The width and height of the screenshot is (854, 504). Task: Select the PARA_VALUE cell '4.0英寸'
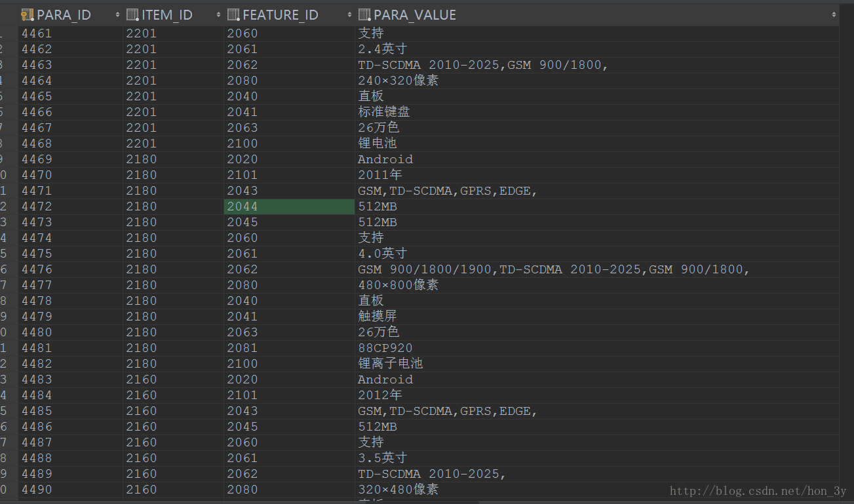pyautogui.click(x=597, y=254)
